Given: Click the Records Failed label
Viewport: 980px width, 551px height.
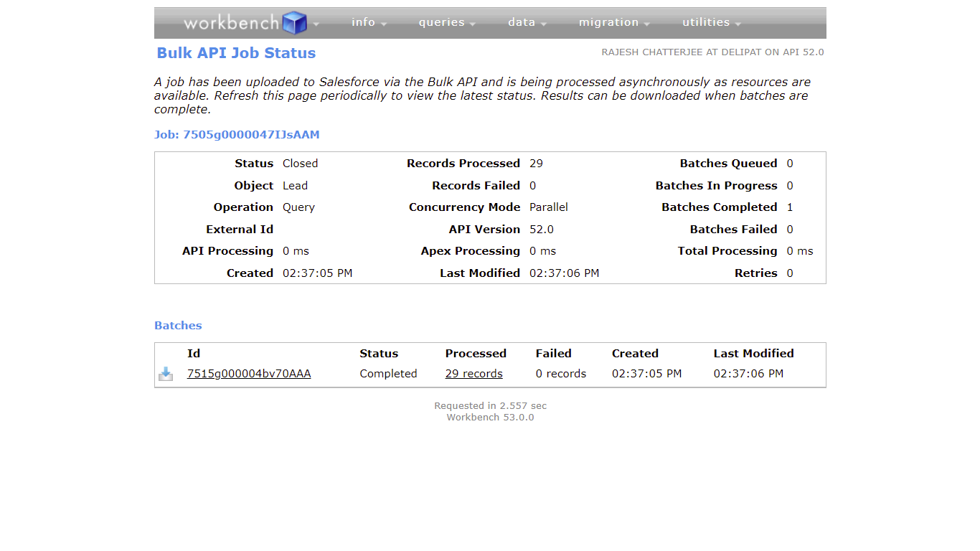Looking at the screenshot, I should click(476, 186).
